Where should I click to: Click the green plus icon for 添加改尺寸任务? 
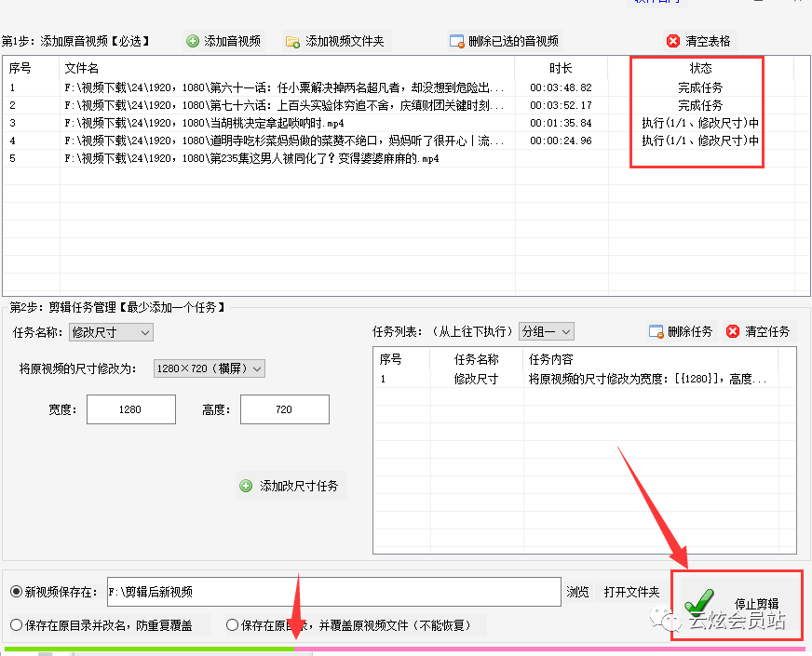[x=246, y=486]
